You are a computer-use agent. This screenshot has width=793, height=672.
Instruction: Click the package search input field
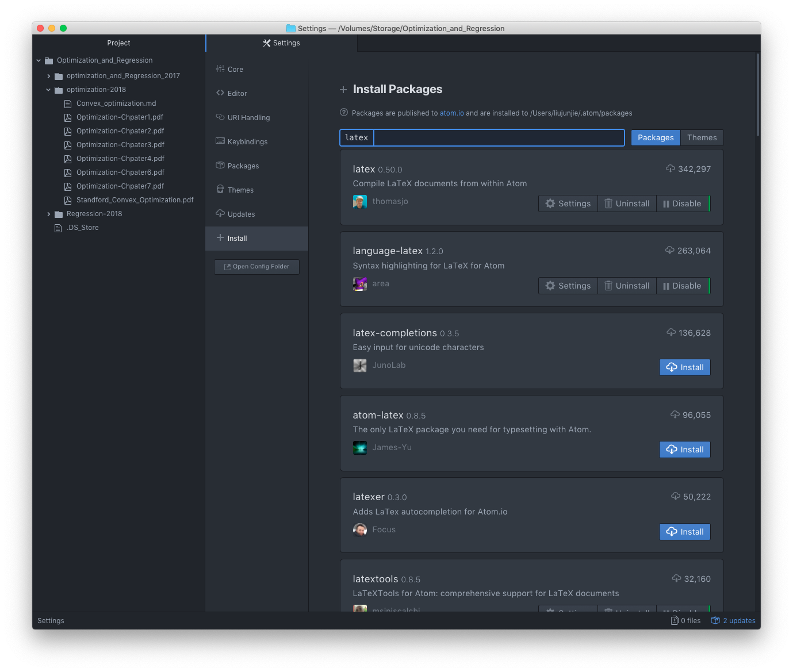pos(482,138)
